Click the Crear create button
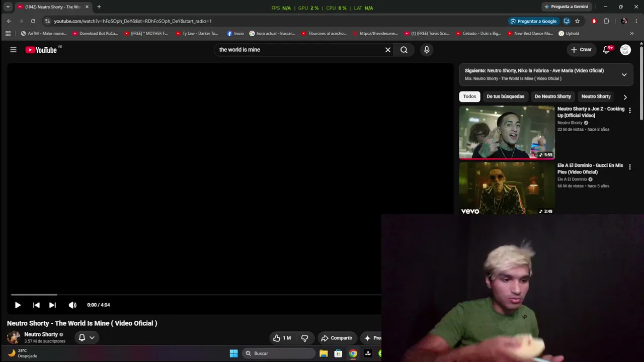 click(x=581, y=50)
